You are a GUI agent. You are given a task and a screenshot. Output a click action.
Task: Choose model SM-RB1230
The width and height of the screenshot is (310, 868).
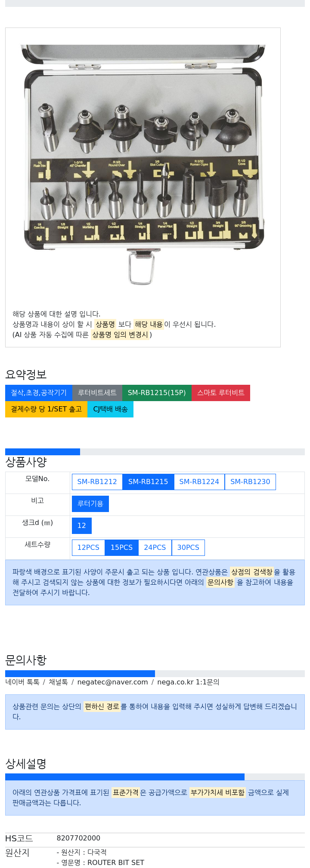click(x=250, y=482)
